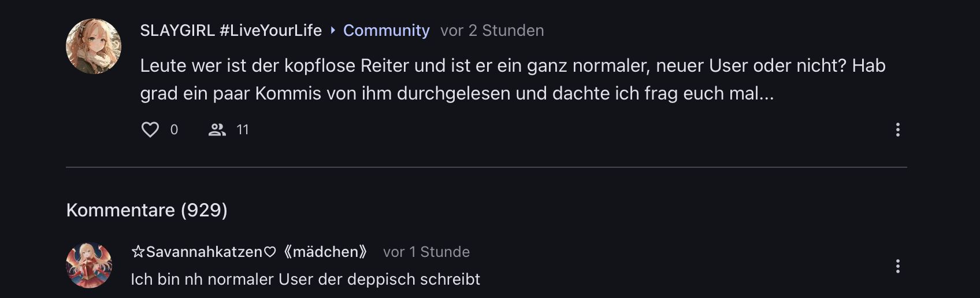Click the Kommentare (929) heading
The width and height of the screenshot is (980, 298).
pos(147,210)
